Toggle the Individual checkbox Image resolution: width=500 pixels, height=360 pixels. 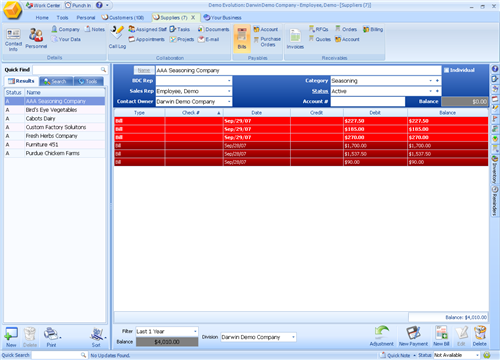447,70
